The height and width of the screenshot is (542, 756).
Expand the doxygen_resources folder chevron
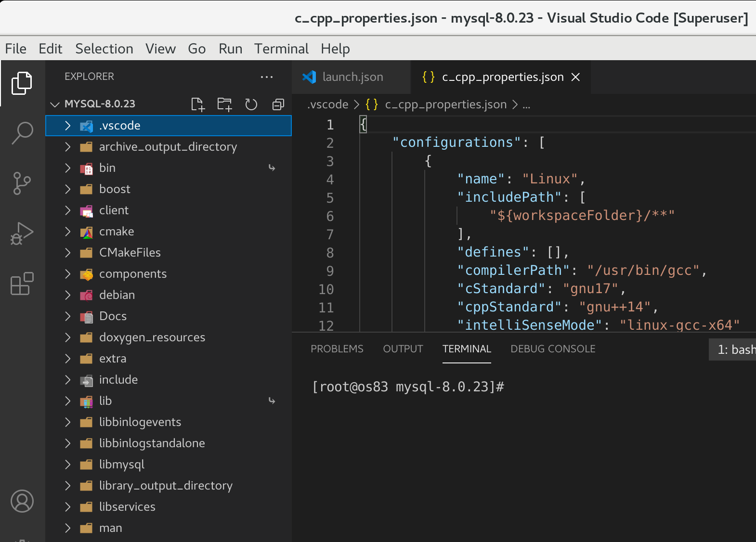coord(68,337)
